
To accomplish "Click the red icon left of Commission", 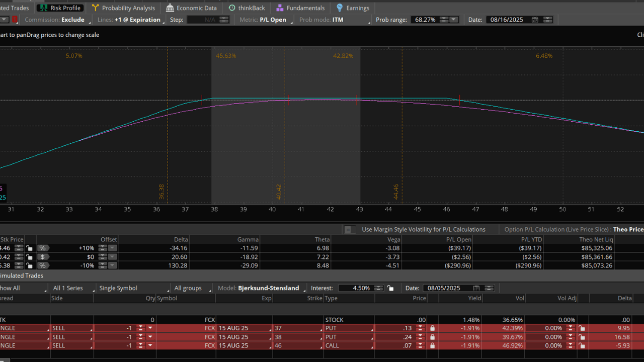I will pyautogui.click(x=15, y=20).
